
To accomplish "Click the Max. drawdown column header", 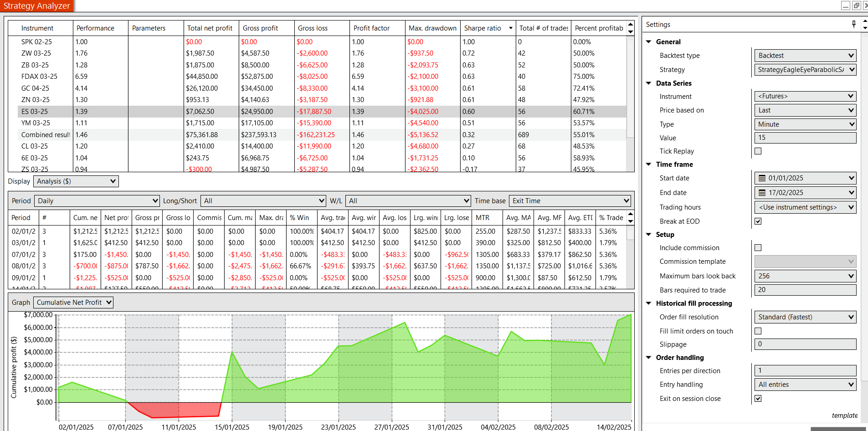I will pyautogui.click(x=432, y=28).
